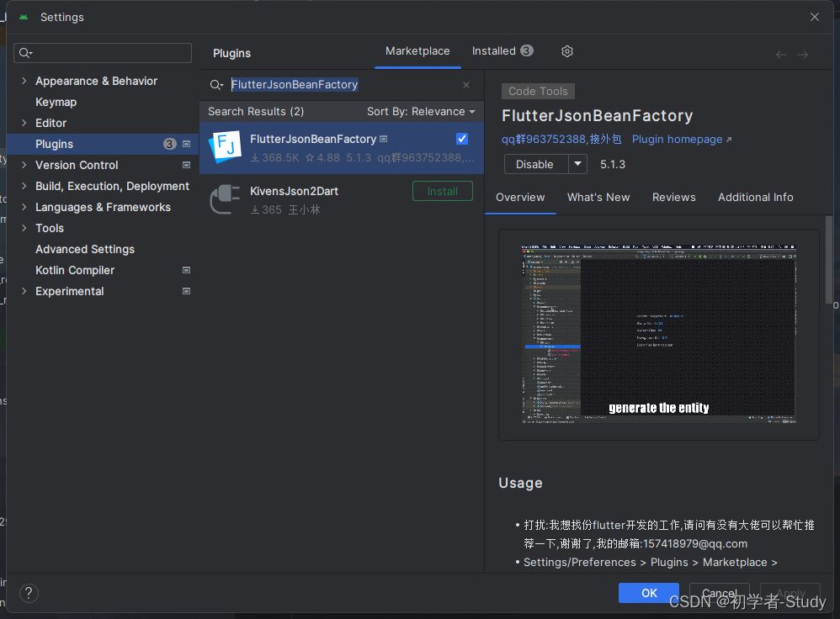Image resolution: width=840 pixels, height=619 pixels.
Task: Open the Disable button dropdown arrow
Action: tap(577, 164)
